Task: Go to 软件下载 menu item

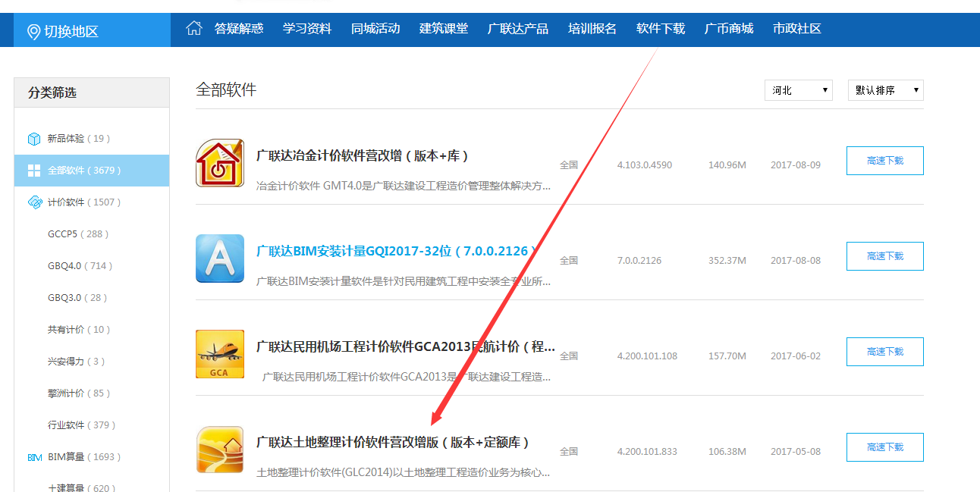Action: pyautogui.click(x=661, y=29)
